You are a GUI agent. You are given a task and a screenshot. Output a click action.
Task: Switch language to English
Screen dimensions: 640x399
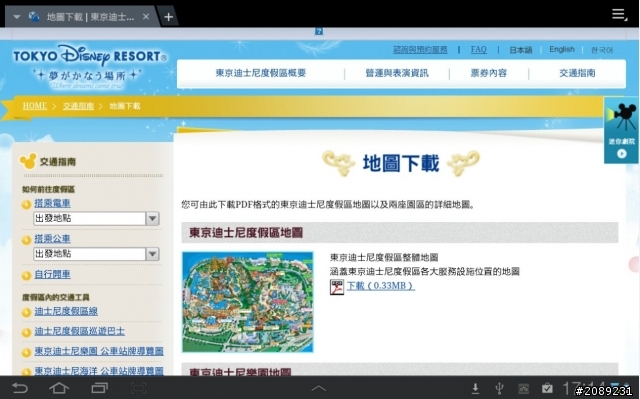(562, 49)
